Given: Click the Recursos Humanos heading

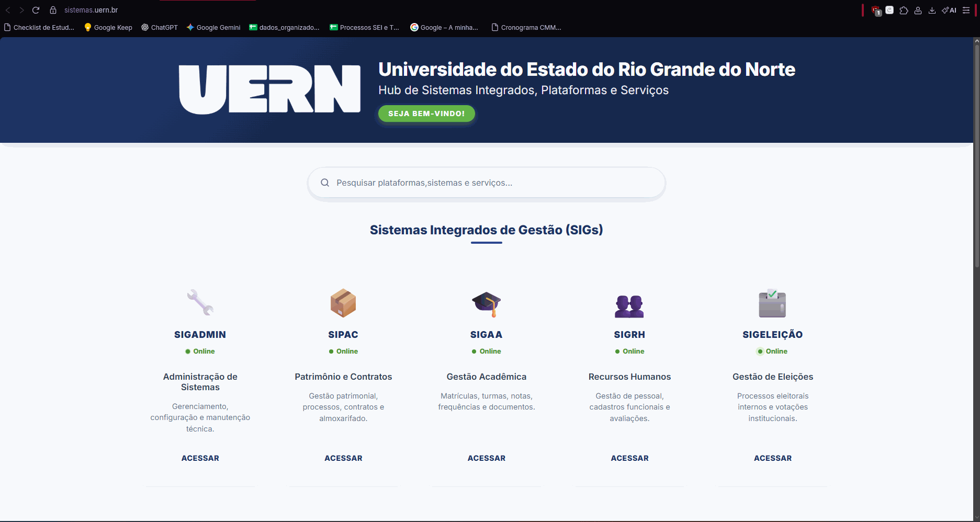Looking at the screenshot, I should coord(629,377).
